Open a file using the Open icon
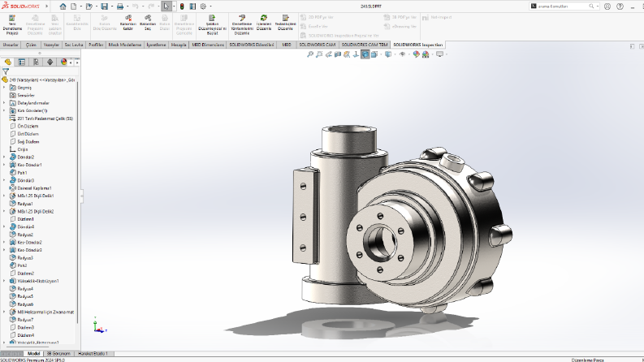Screen dimensions: 644x362 pyautogui.click(x=89, y=6)
